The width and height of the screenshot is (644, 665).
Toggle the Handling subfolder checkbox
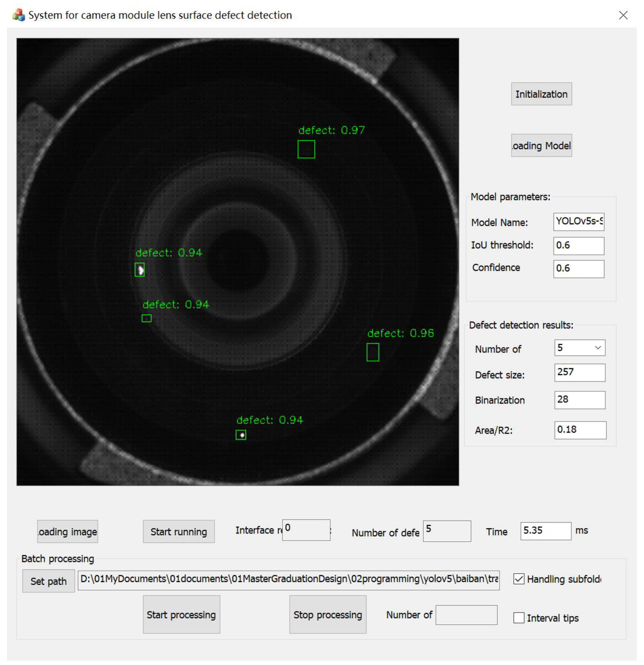point(519,579)
